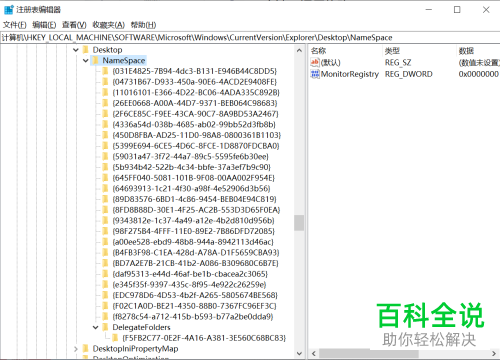The width and height of the screenshot is (500, 360).
Task: Click folder icon of {11016101-E366...} key
Action: 105,92
